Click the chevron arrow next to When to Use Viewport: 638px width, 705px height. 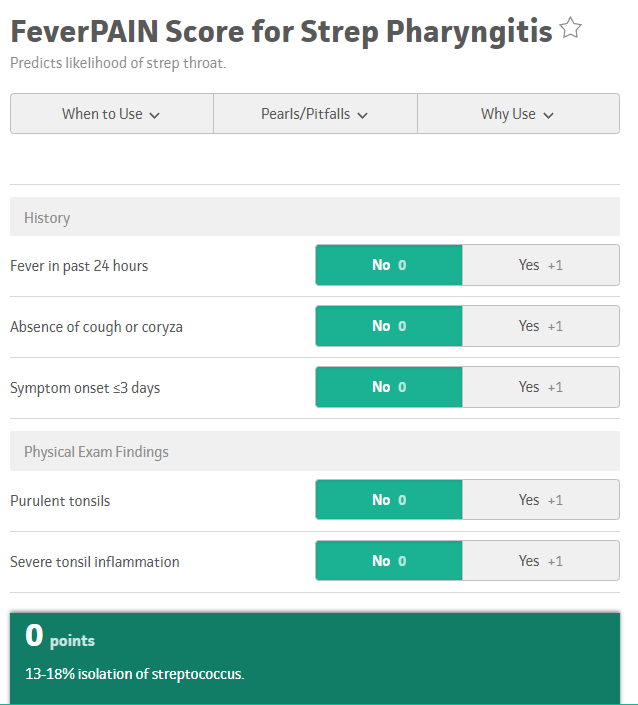pos(154,115)
